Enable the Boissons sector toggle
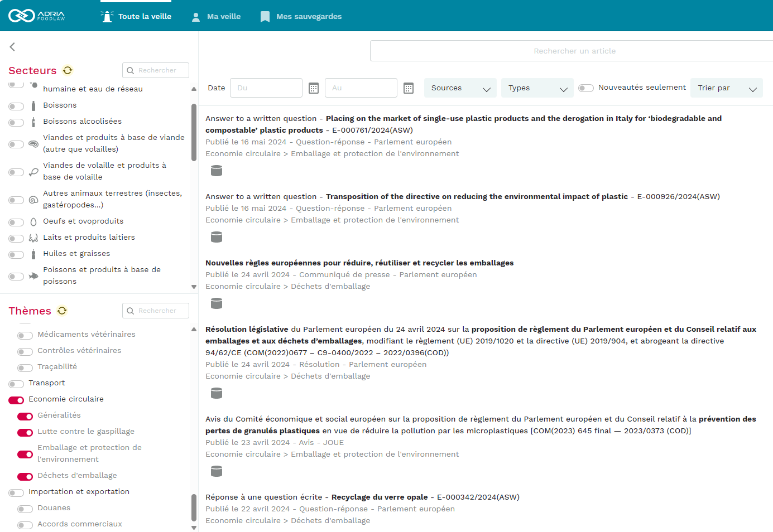This screenshot has width=773, height=532. pyautogui.click(x=16, y=106)
